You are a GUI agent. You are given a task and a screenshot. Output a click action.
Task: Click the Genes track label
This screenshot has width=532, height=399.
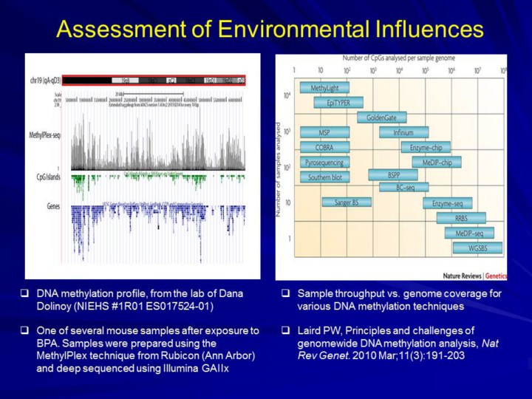click(53, 208)
